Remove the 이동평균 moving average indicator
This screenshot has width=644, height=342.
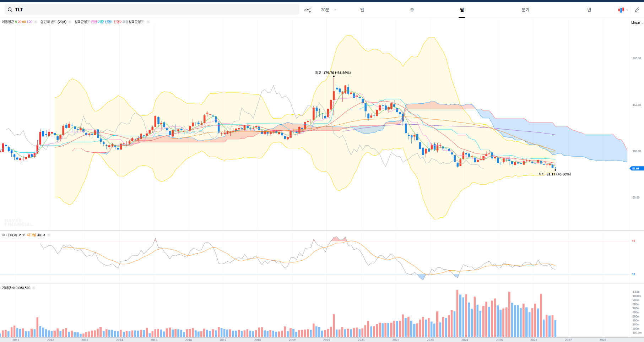point(36,22)
